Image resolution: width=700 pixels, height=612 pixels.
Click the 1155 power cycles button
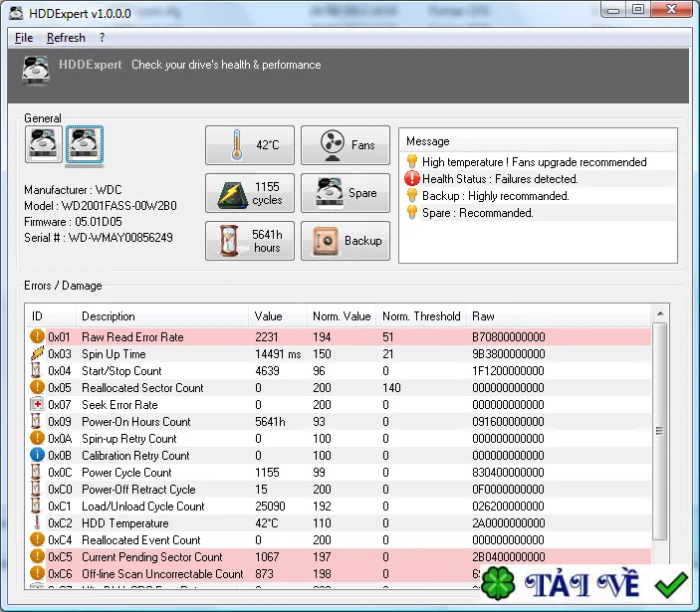tap(250, 193)
